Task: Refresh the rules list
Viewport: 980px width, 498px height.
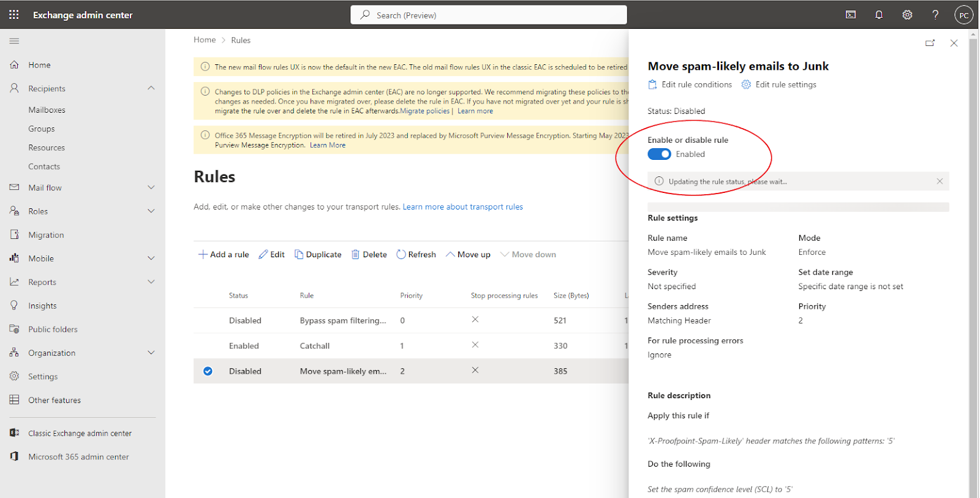Action: tap(416, 254)
